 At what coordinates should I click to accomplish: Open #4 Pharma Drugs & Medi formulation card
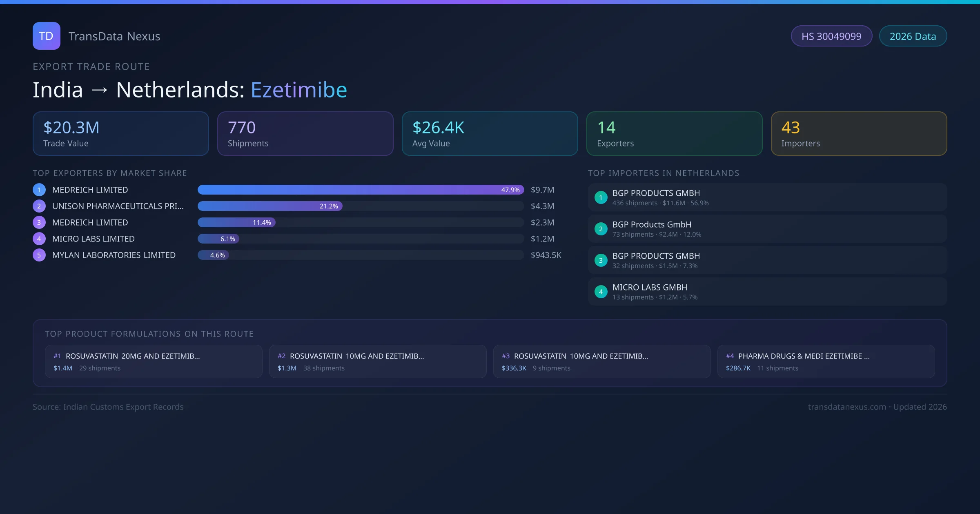826,361
